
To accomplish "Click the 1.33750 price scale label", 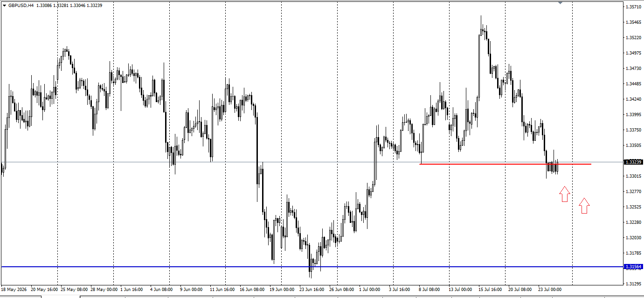I will tap(633, 130).
